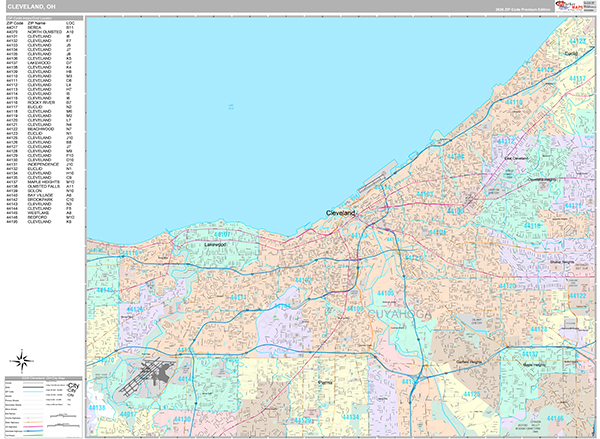This screenshot has width=600, height=439.
Task: Click the 'Cleveland' city label on map
Action: (341, 213)
